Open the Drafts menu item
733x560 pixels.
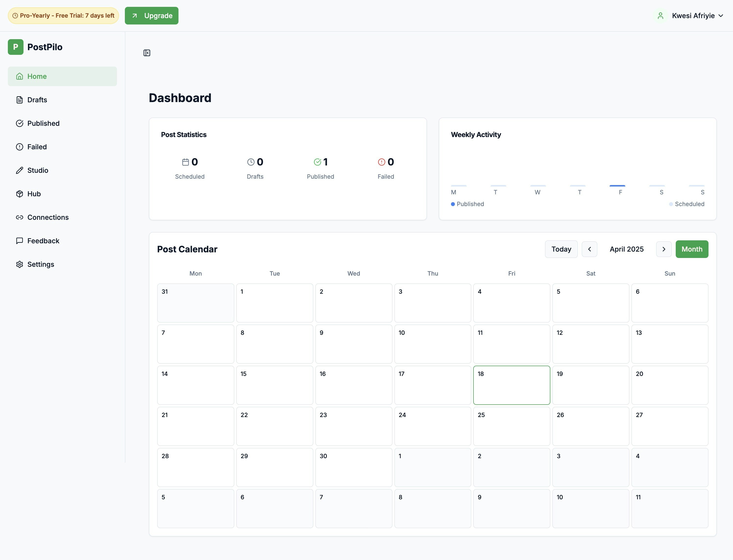37,100
